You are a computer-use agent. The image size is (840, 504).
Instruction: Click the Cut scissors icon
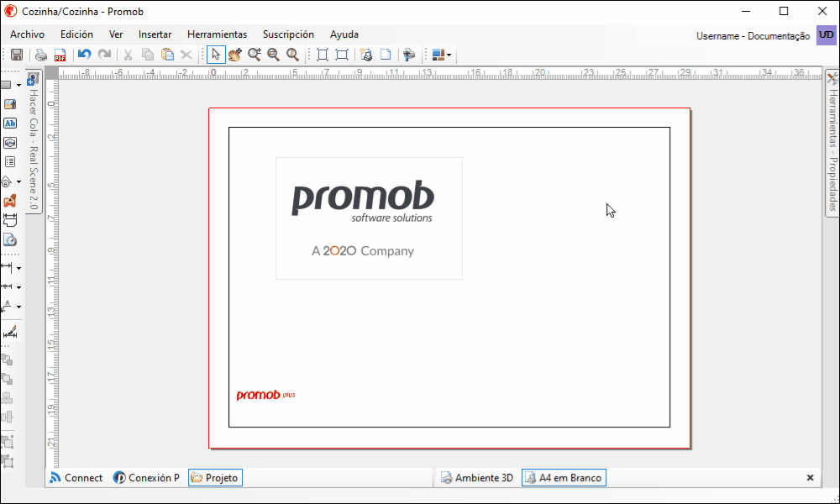click(x=128, y=55)
